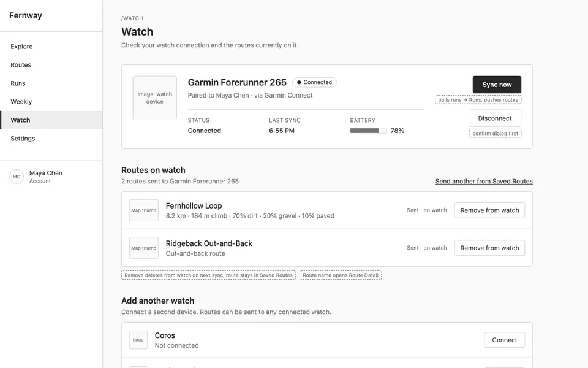
Task: Click Fernhollow Loop map thumbnail
Action: point(143,210)
